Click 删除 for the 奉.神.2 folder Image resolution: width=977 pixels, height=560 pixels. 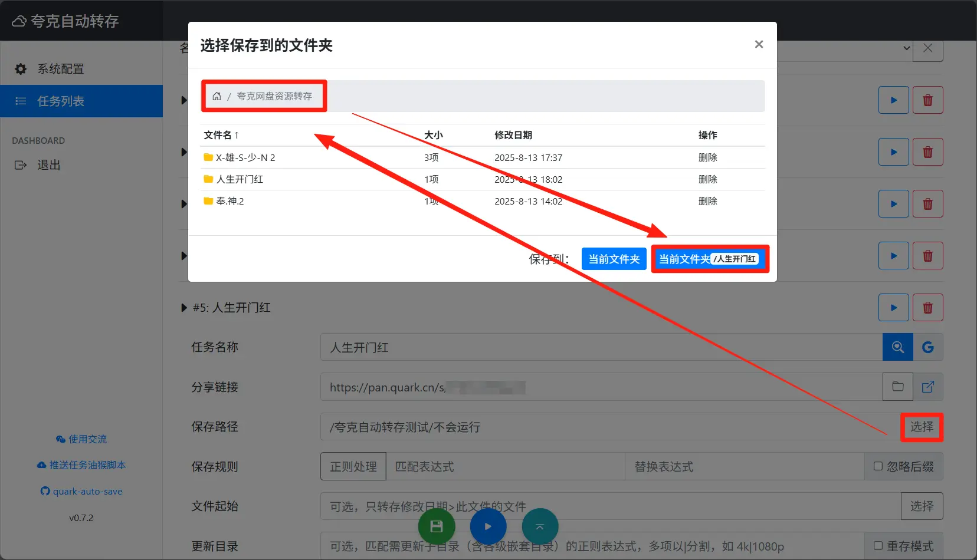[x=707, y=201]
